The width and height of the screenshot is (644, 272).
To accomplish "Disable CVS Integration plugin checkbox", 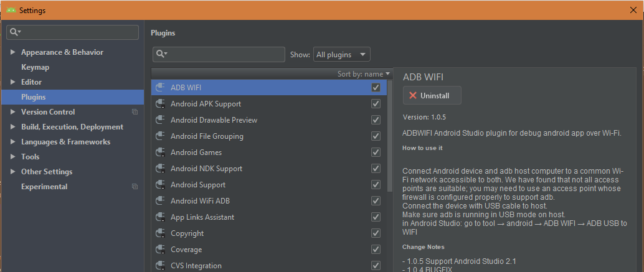I will click(x=376, y=265).
